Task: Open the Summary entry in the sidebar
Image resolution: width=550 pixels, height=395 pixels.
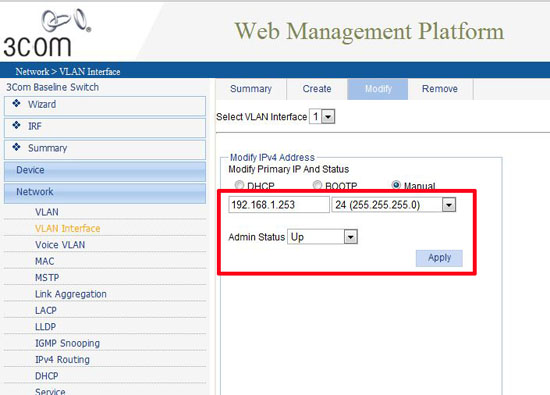Action: [105, 150]
